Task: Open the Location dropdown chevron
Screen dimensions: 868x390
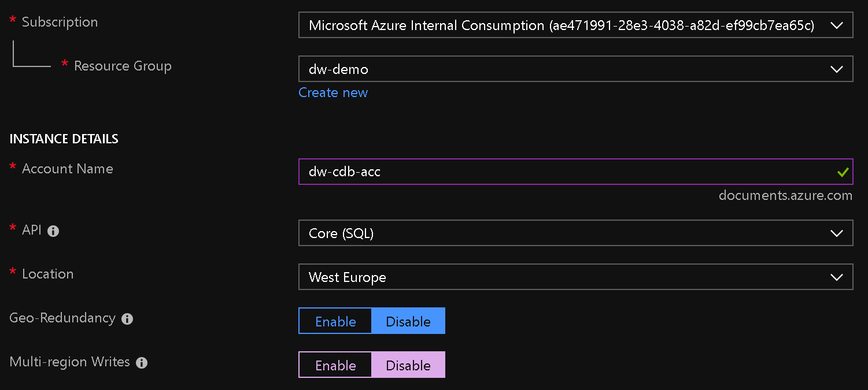Action: click(x=837, y=277)
